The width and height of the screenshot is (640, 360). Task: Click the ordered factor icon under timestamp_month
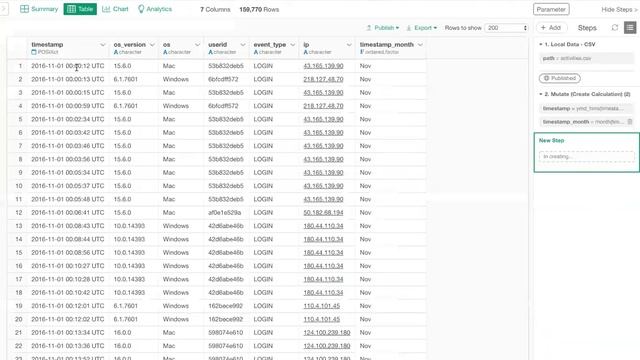coord(362,52)
